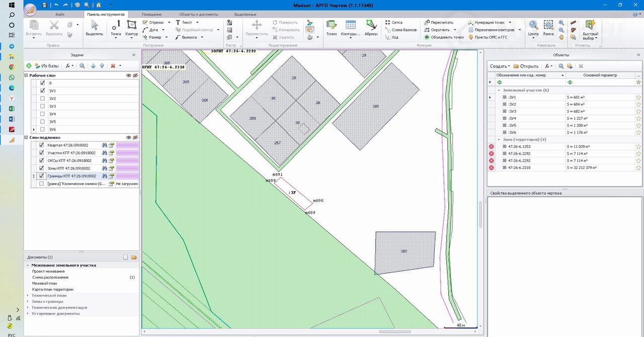Click the Контур drawing tool
The image size is (644, 337).
131,27
